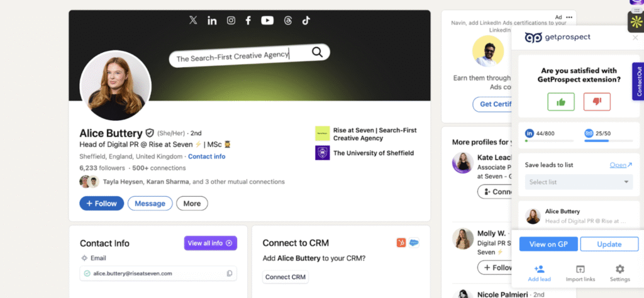View mutual connections with Tayla Heysen
Image resolution: width=644 pixels, height=298 pixels.
click(x=194, y=182)
